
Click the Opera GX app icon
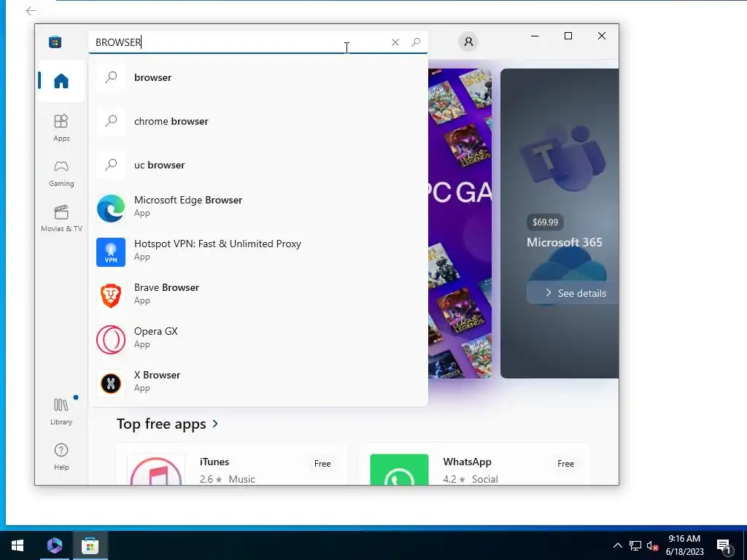pyautogui.click(x=111, y=340)
